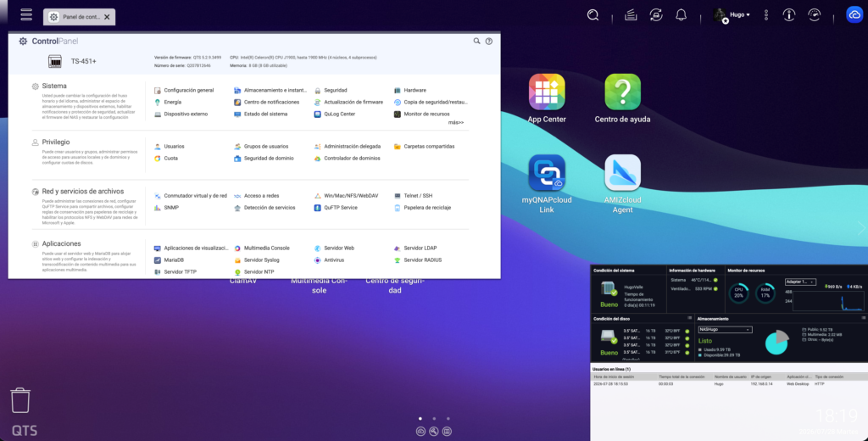The height and width of the screenshot is (441, 868).
Task: Click second bottom dock search icon
Action: (434, 431)
